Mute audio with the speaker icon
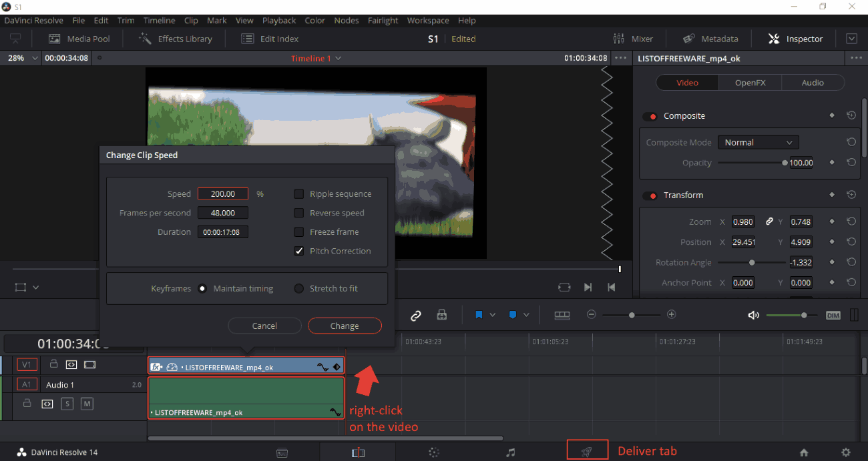The width and height of the screenshot is (868, 461). 754,315
